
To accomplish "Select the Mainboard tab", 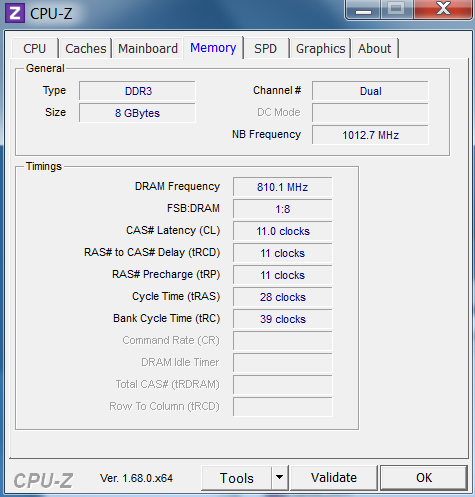I will click(148, 49).
